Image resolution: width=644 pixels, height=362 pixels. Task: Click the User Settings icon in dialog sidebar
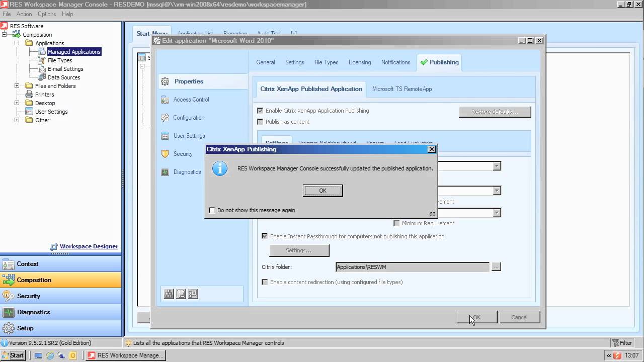165,136
